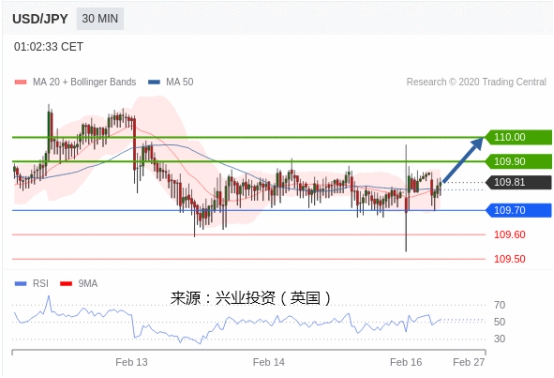Click the 01:02:33 CET timestamp
Screen dimensions: 554x378
pyautogui.click(x=49, y=47)
